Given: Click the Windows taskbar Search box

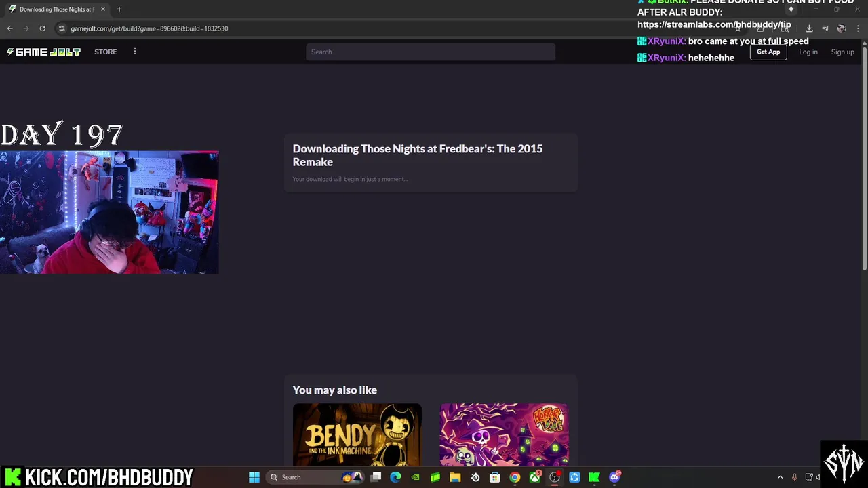Looking at the screenshot, I should coord(316,477).
